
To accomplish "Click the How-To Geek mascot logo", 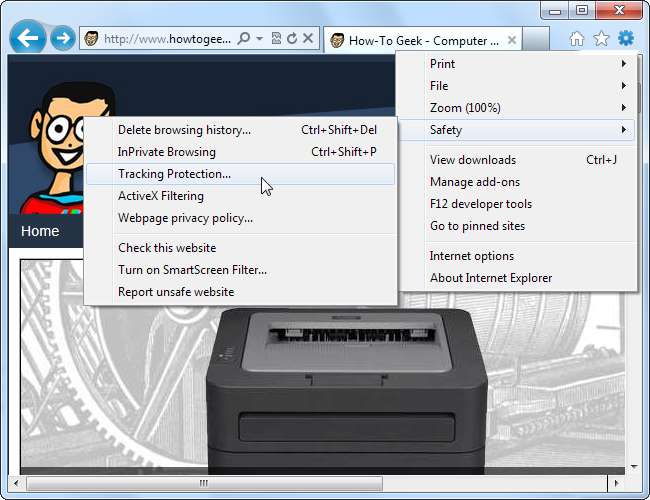I will [56, 147].
